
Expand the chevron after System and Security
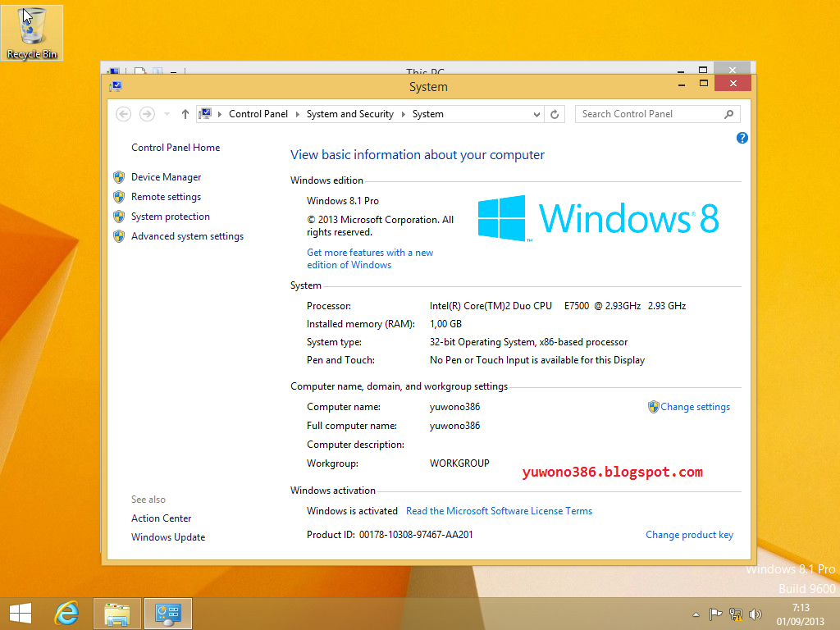pos(404,114)
